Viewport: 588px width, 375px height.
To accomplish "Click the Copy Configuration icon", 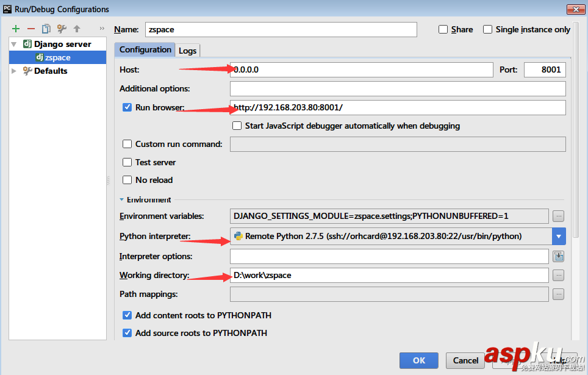I will [x=46, y=29].
